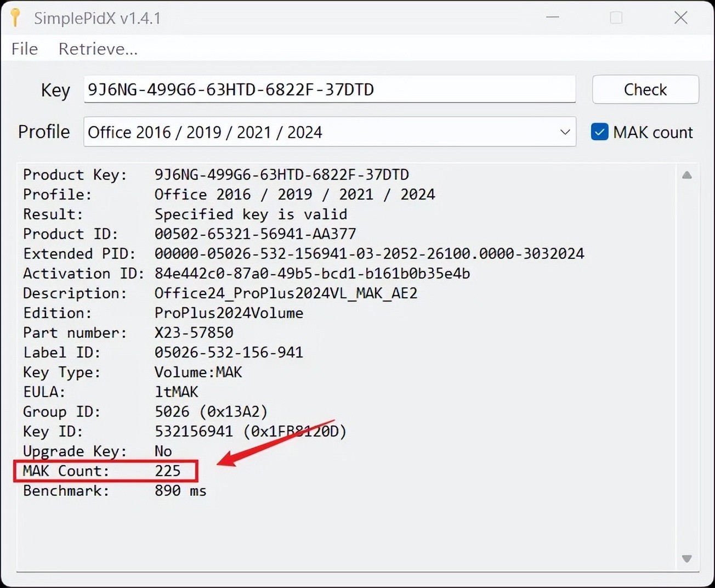Expand the Profile dropdown arrow
715x588 pixels.
click(x=565, y=132)
